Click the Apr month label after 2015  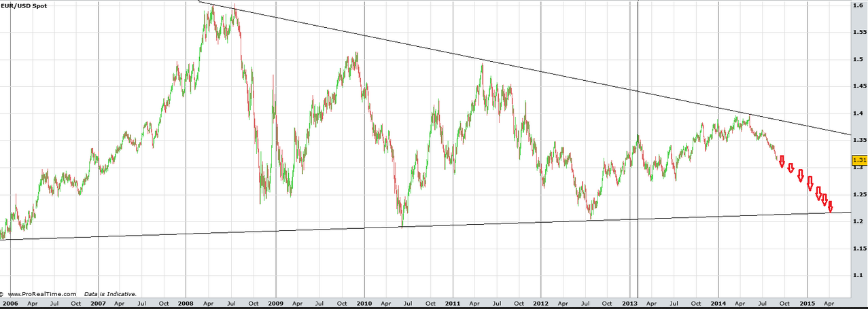coord(829,303)
